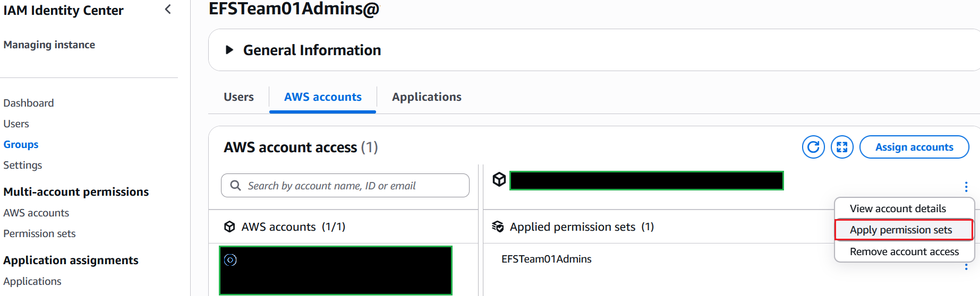Expand the General Information section
Viewport: 980px width, 296px height.
coord(229,50)
